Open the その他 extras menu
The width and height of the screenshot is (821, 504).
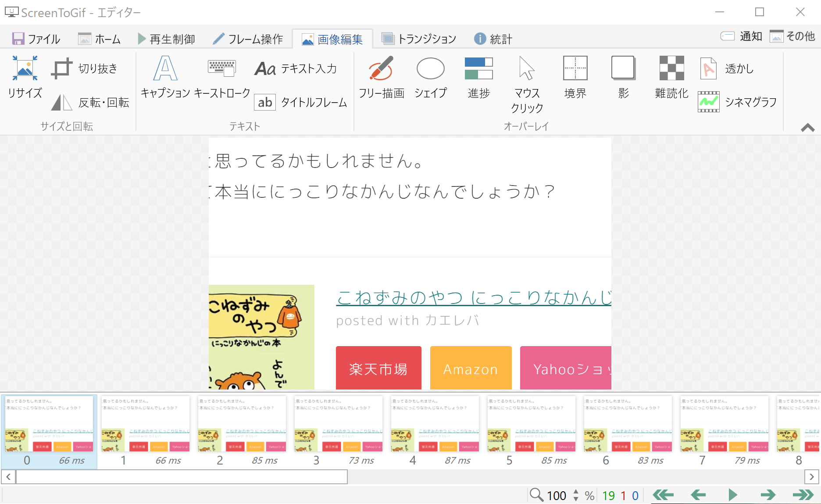click(792, 36)
